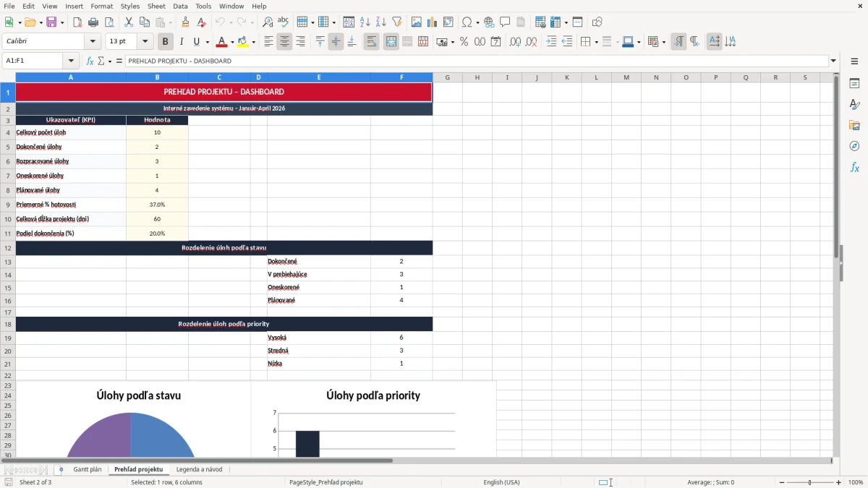Open the sidebar Gallery icon
Screen dimensions: 868x488
(x=854, y=125)
